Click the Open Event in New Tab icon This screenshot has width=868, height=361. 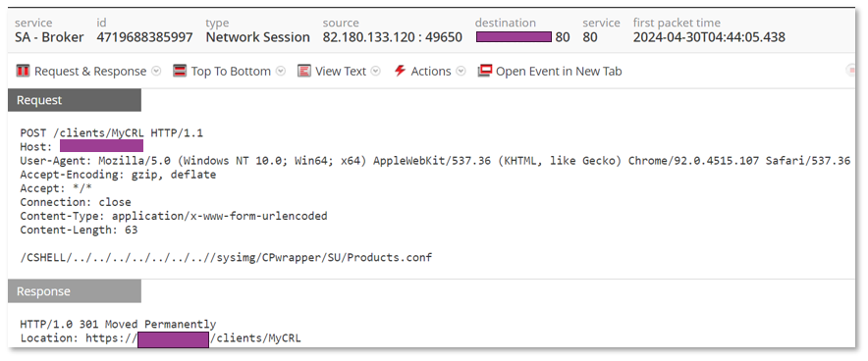coord(485,72)
